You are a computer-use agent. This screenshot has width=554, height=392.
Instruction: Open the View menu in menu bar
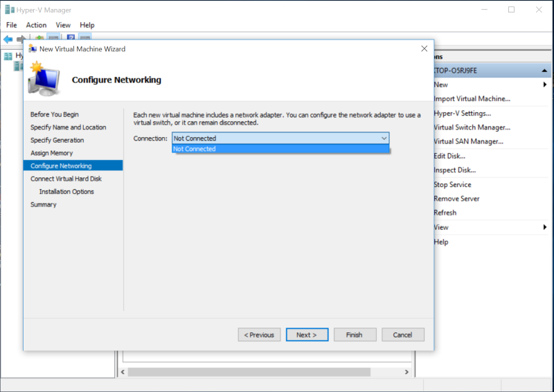click(63, 25)
